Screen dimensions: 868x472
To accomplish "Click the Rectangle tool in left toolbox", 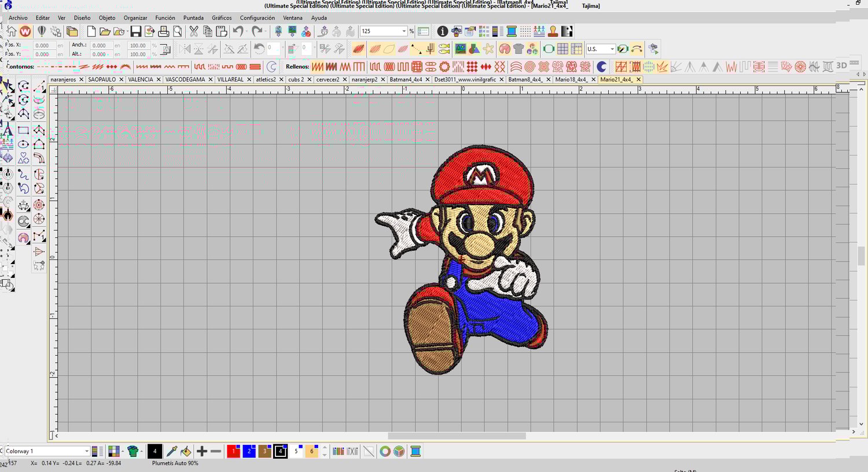I will pyautogui.click(x=24, y=130).
